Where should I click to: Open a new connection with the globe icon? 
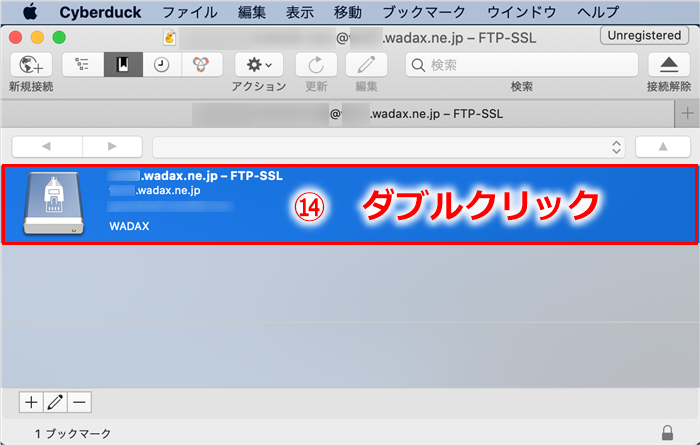point(31,65)
